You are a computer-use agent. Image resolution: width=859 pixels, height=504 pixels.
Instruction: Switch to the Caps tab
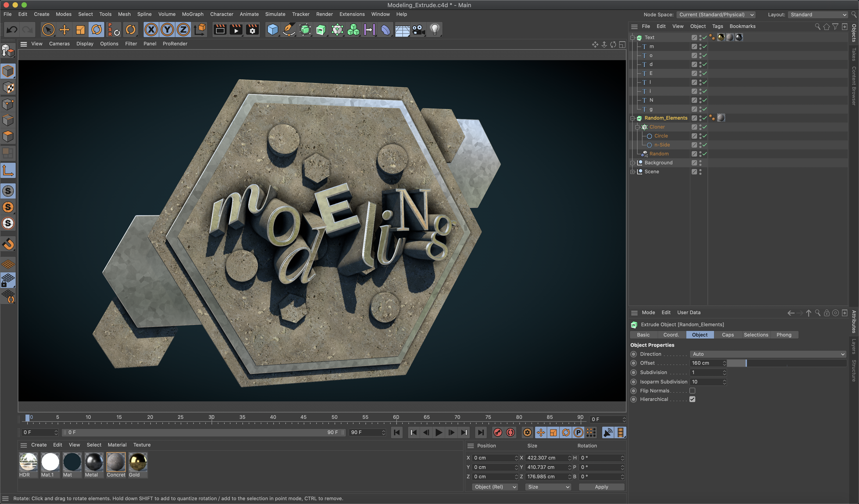click(728, 334)
